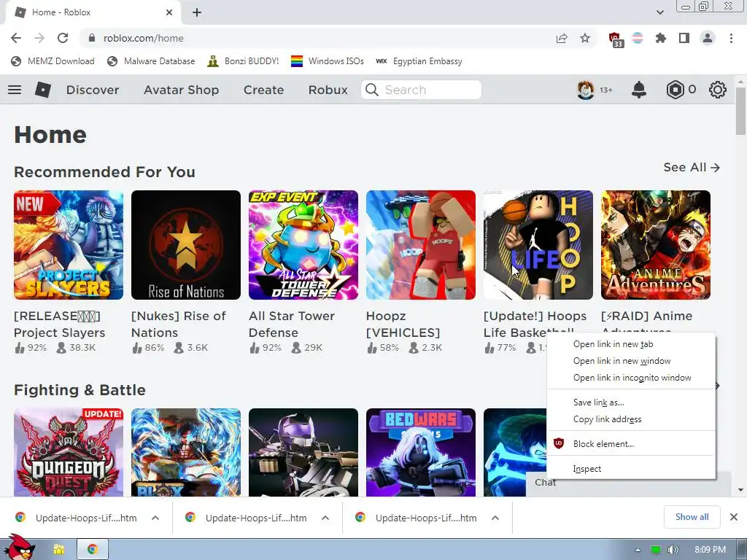The image size is (747, 560).
Task: Open the All Star Tower Defense thumbnail
Action: click(x=303, y=245)
